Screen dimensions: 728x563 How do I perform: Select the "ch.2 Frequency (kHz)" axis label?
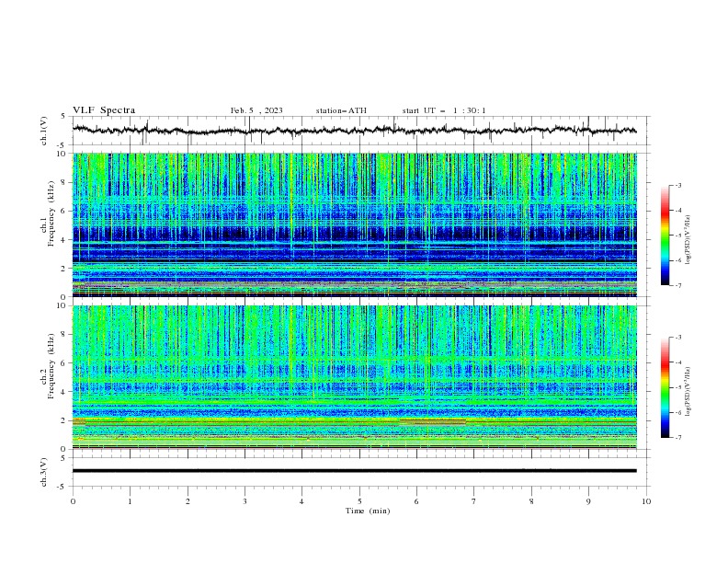coord(47,365)
